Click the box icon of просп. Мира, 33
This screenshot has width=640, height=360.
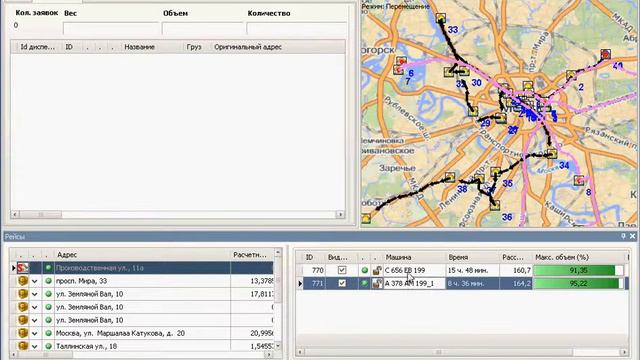[23, 281]
